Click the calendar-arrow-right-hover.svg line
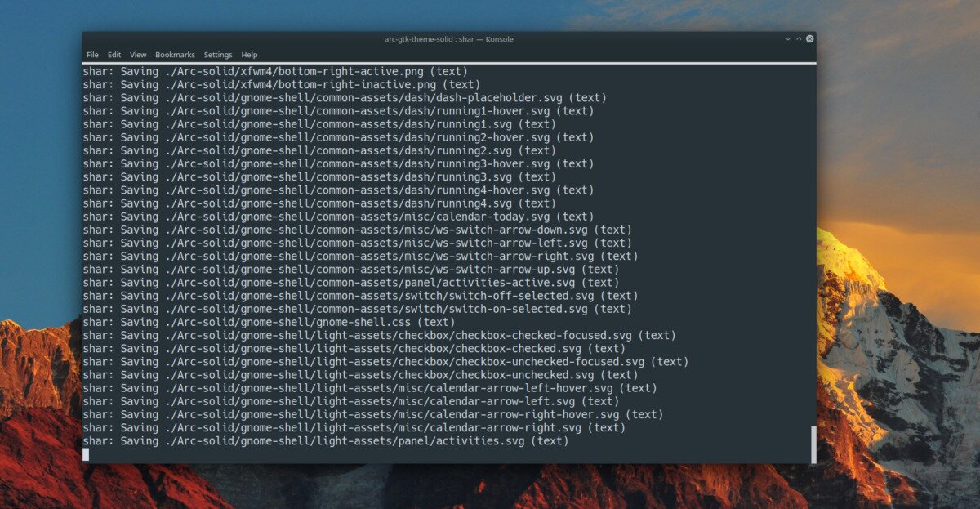980x509 pixels. pos(373,414)
